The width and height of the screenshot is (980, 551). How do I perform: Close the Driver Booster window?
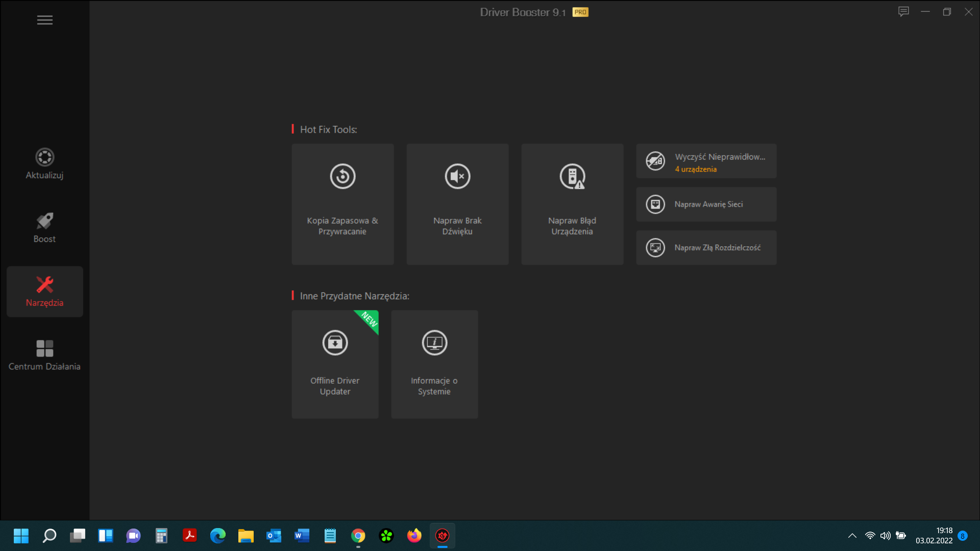(x=968, y=12)
